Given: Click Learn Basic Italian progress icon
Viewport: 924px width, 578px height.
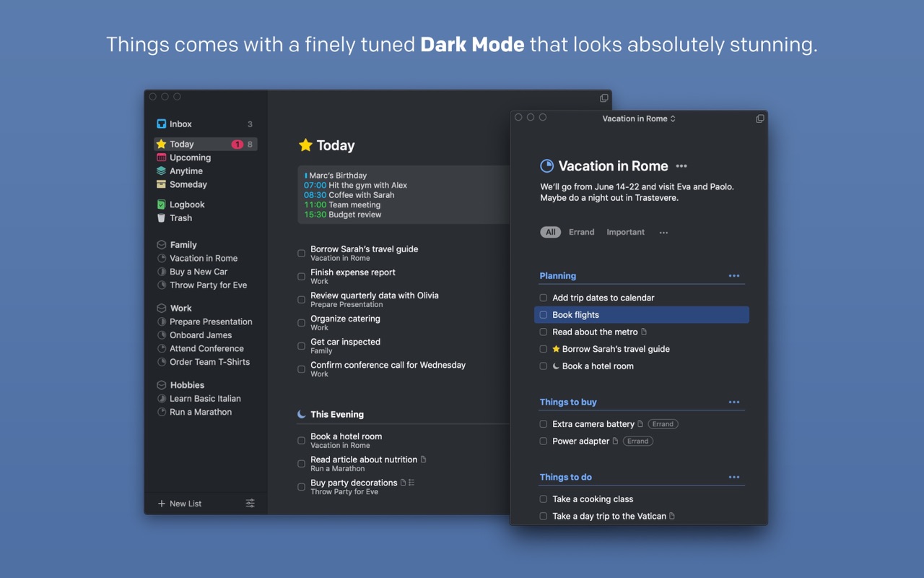Looking at the screenshot, I should point(162,399).
